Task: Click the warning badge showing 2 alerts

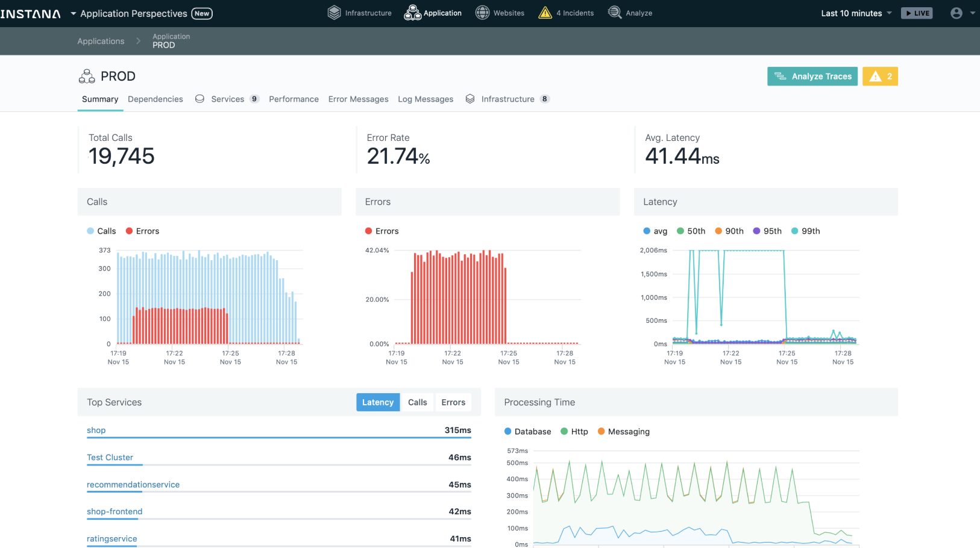Action: point(880,76)
